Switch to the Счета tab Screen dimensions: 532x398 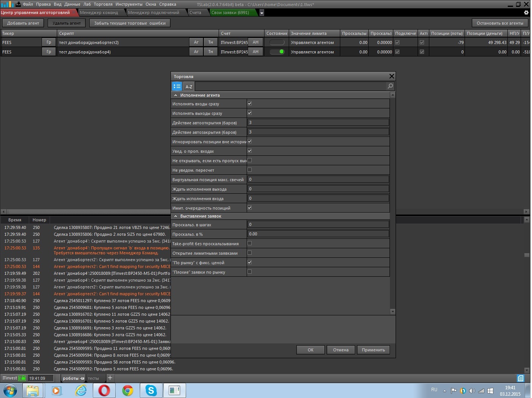[196, 13]
